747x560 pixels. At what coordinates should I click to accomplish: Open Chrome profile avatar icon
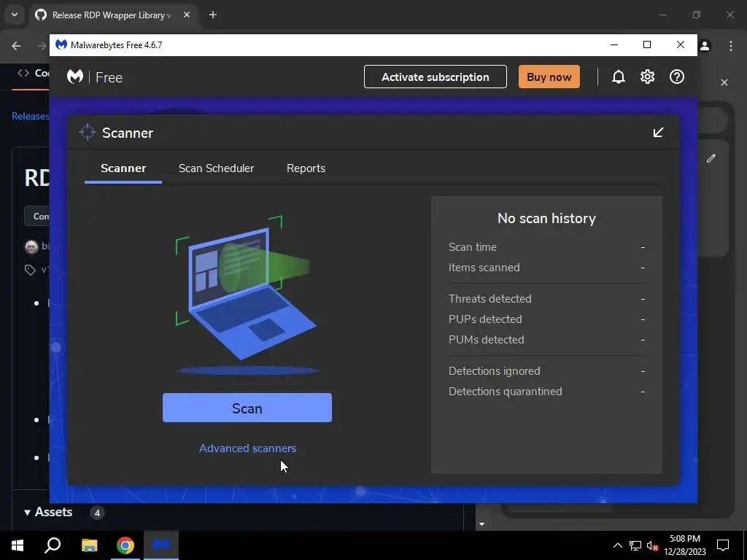(705, 46)
